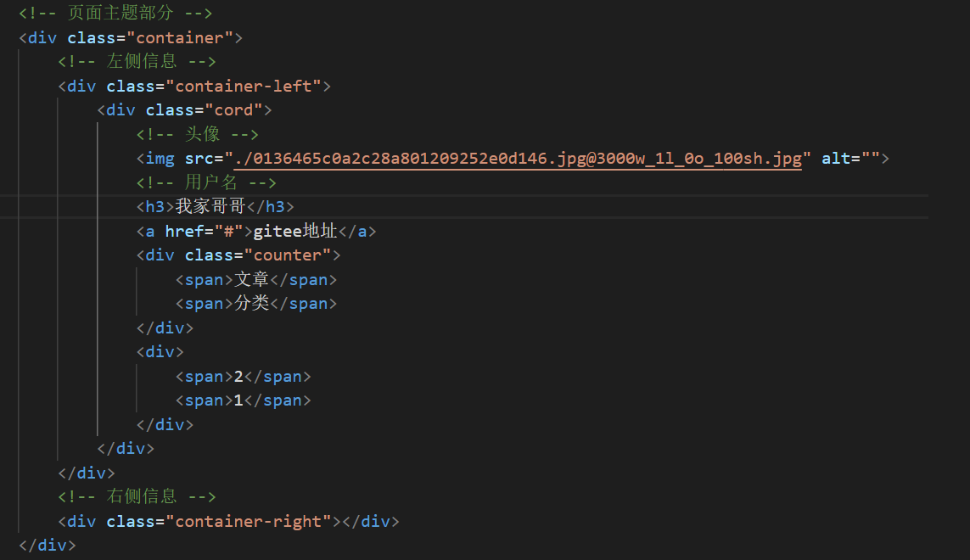
Task: Click the img tag name
Action: point(160,159)
